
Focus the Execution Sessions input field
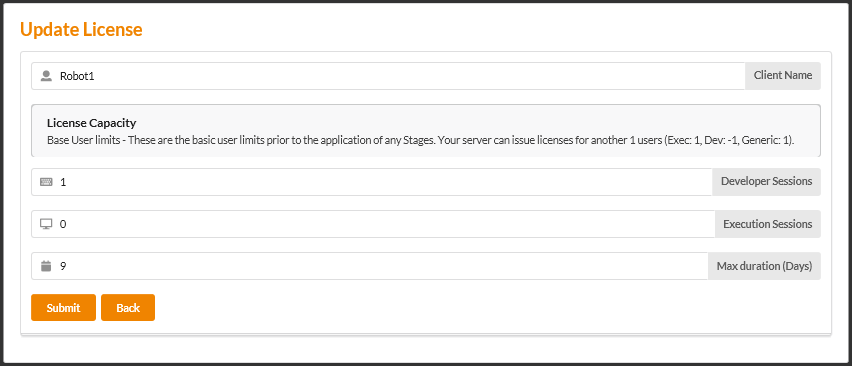tap(373, 224)
